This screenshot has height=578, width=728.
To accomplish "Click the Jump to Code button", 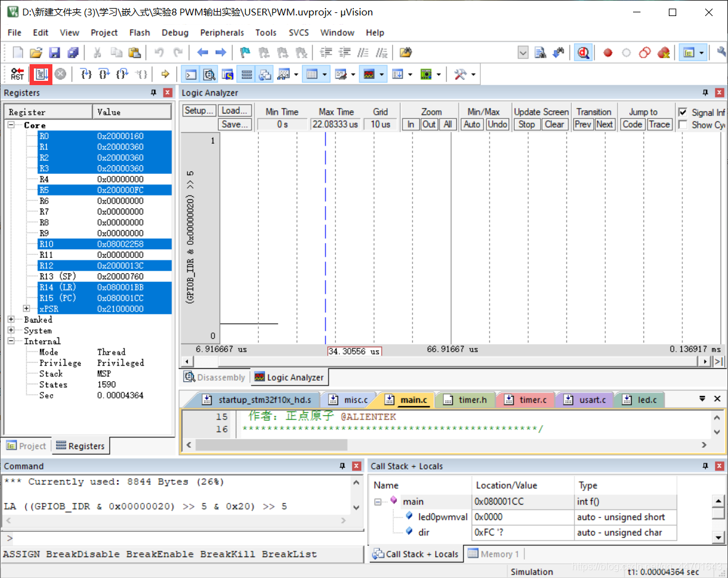I will point(632,125).
